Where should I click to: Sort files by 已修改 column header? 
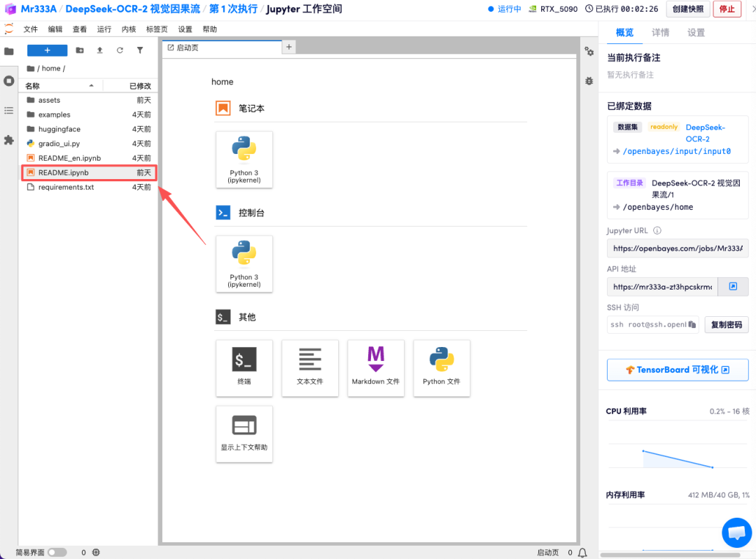click(x=130, y=86)
